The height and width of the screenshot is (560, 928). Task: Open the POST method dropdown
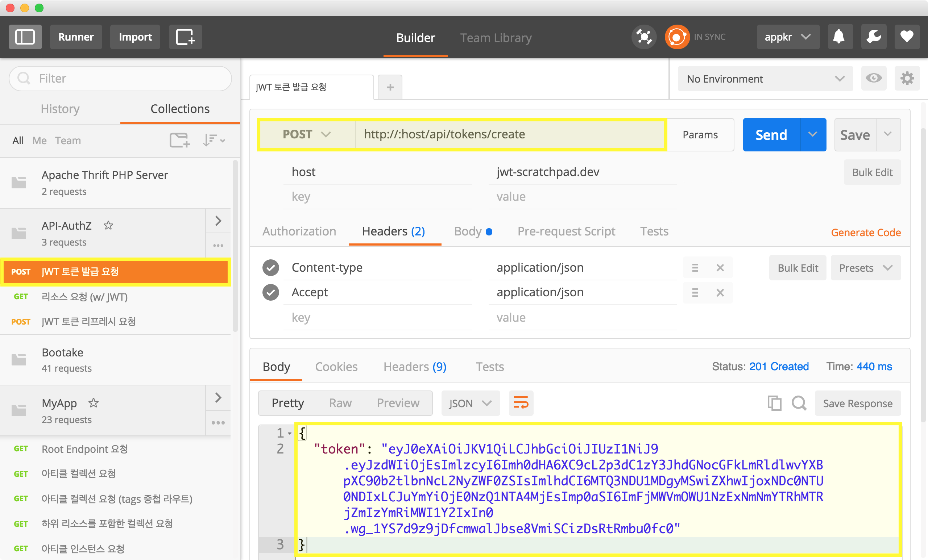pos(307,134)
